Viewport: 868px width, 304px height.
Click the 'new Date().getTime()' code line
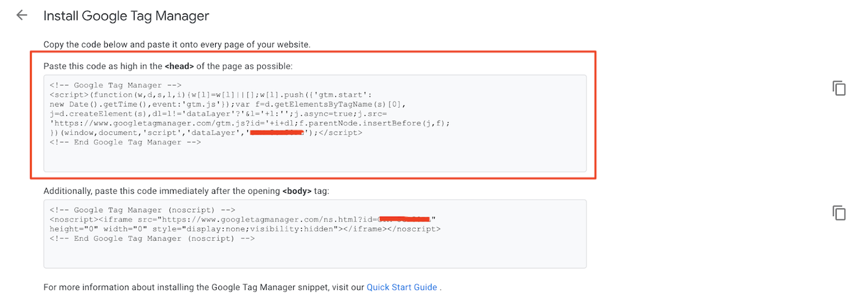click(x=230, y=104)
